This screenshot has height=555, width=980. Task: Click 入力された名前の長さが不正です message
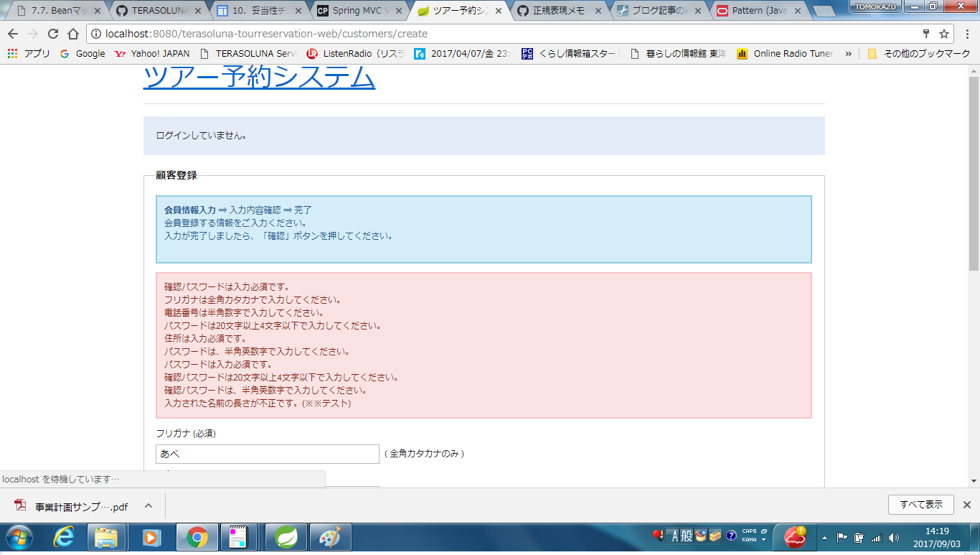257,403
